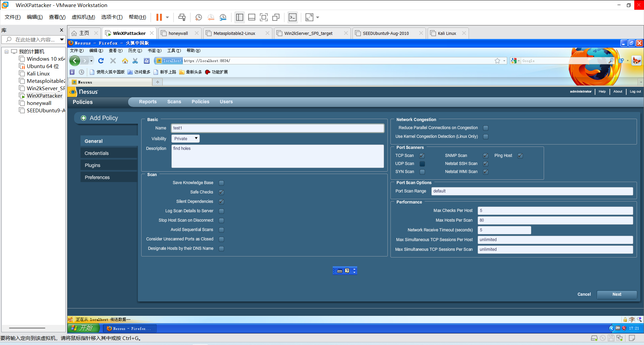Open the VMware 选项卡(T) menu
This screenshot has width=644, height=345.
click(112, 17)
